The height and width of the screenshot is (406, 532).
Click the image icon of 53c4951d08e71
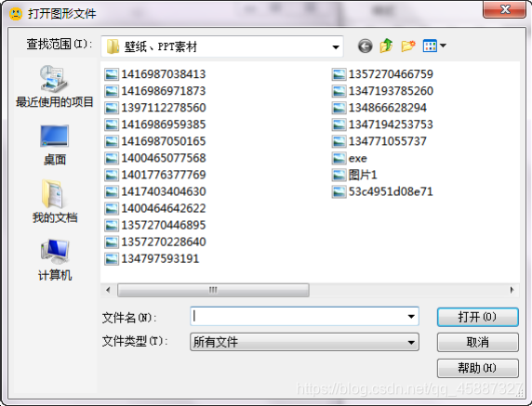339,191
